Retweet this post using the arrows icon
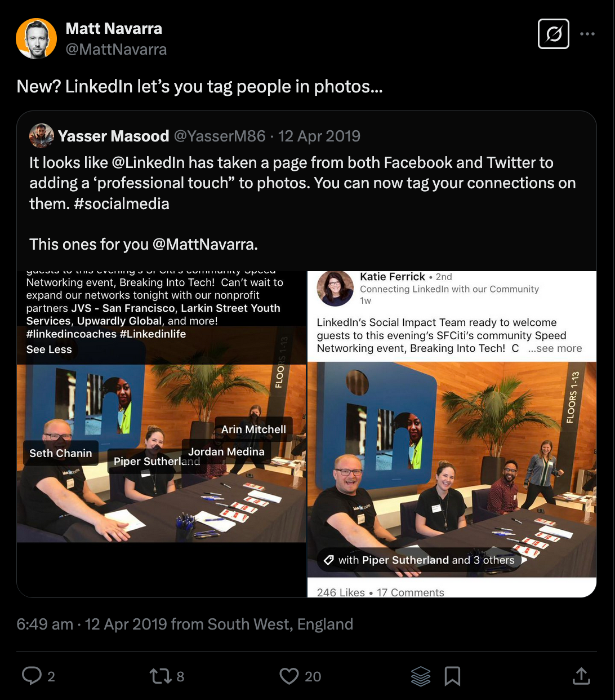The height and width of the screenshot is (700, 615). 159,676
